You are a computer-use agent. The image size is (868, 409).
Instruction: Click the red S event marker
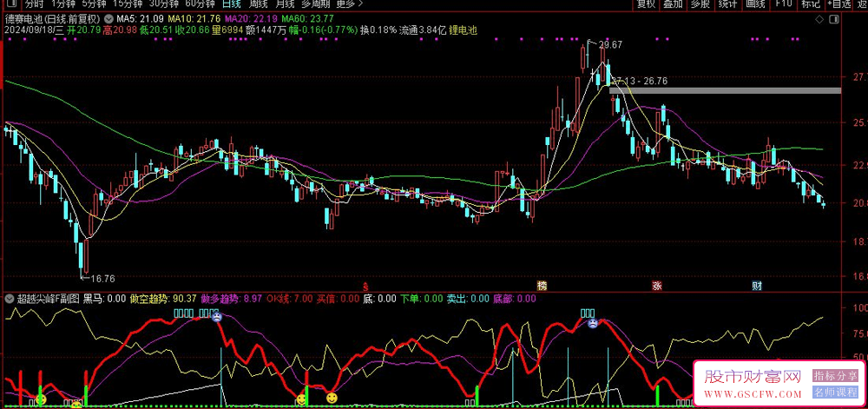click(x=365, y=287)
